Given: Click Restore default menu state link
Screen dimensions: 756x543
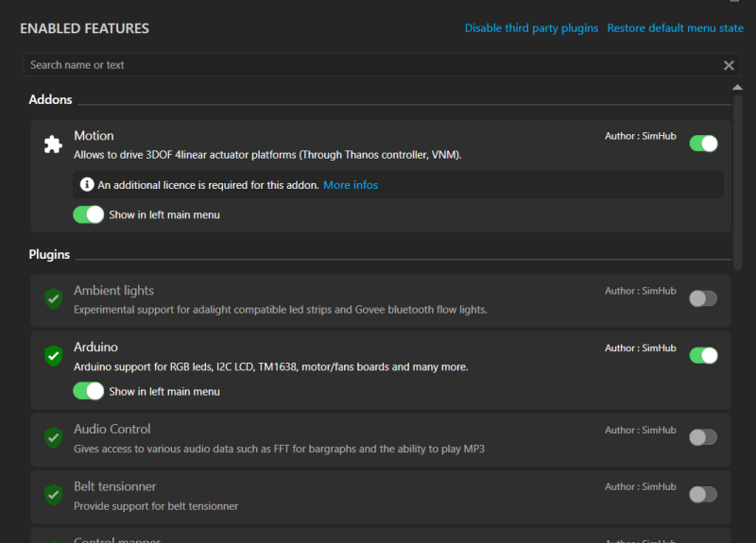Looking at the screenshot, I should tap(675, 28).
